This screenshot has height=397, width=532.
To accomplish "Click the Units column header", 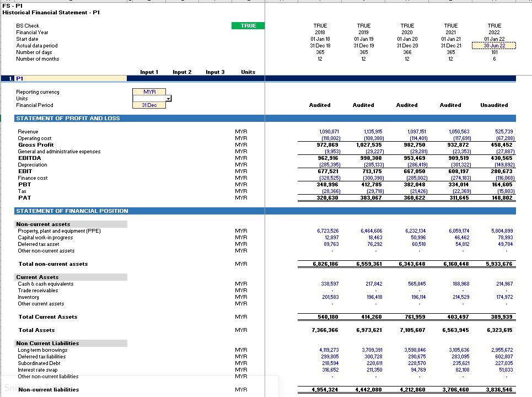I will tap(248, 72).
